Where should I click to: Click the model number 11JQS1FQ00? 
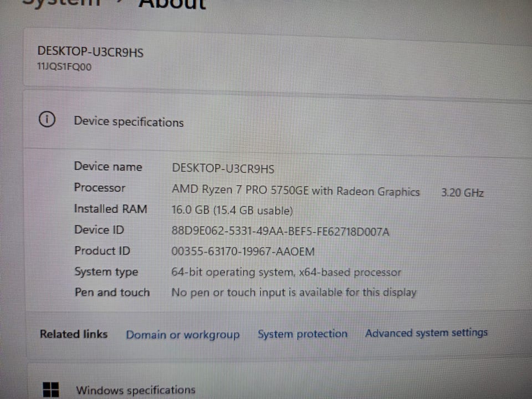pos(64,66)
